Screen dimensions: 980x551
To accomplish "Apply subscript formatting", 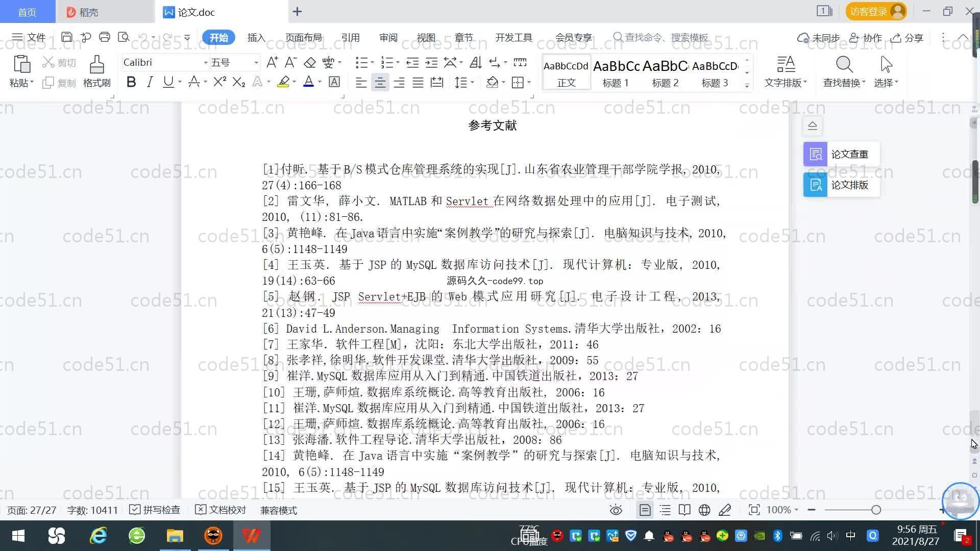I will tap(239, 82).
